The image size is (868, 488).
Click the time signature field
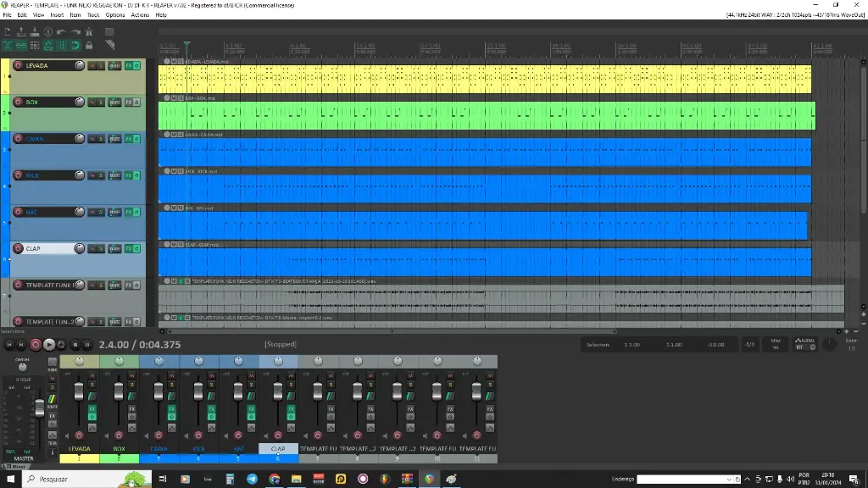tap(750, 344)
